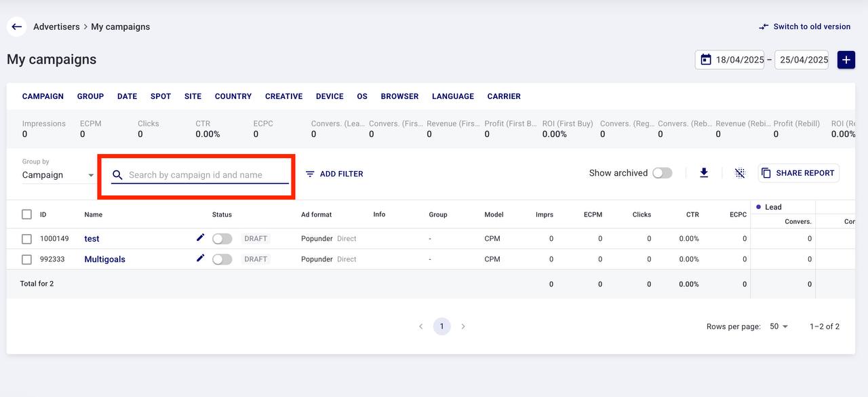This screenshot has height=397, width=868.
Task: Toggle the Show archived switch
Action: coord(662,173)
